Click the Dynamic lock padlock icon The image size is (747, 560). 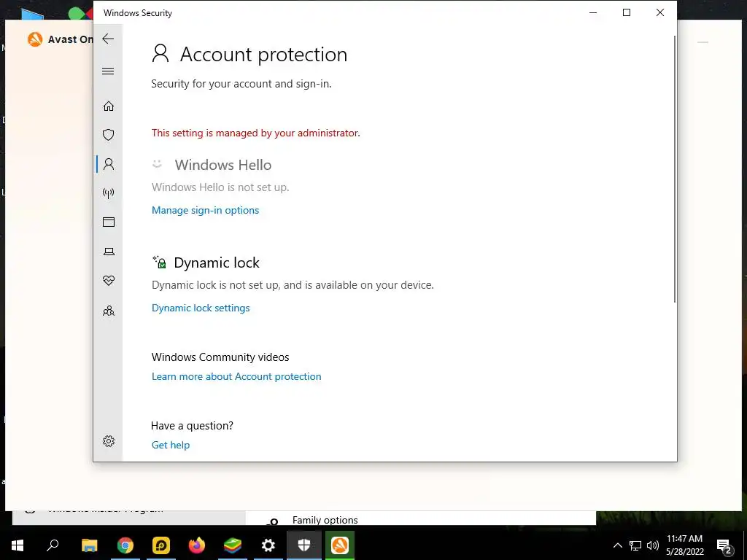[x=160, y=262]
